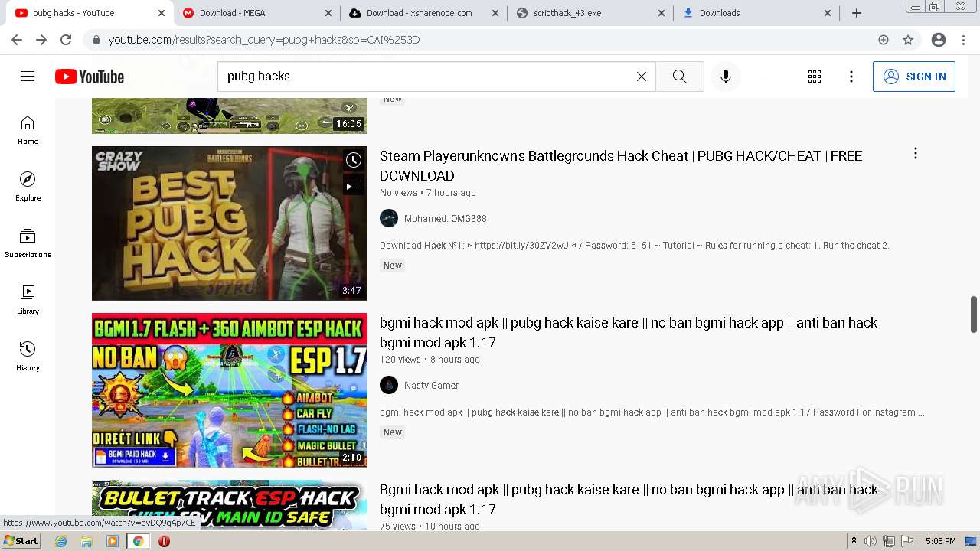Open options for Steam Playerunknown's video

915,154
